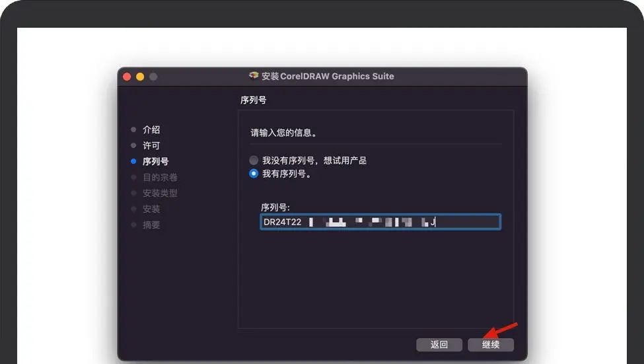The width and height of the screenshot is (644, 364).
Task: Click the 安装类型 step in sidebar
Action: pos(160,193)
